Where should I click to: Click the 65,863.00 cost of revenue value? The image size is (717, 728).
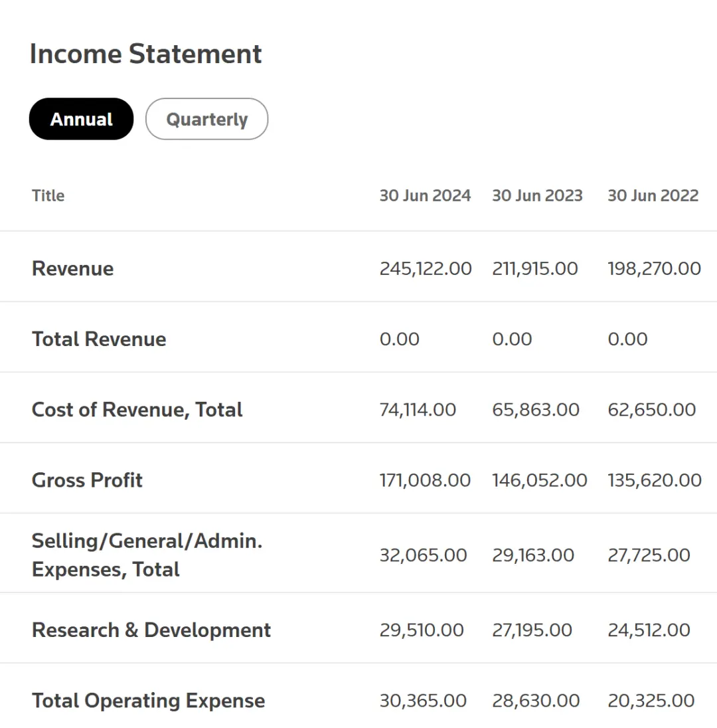(x=536, y=409)
